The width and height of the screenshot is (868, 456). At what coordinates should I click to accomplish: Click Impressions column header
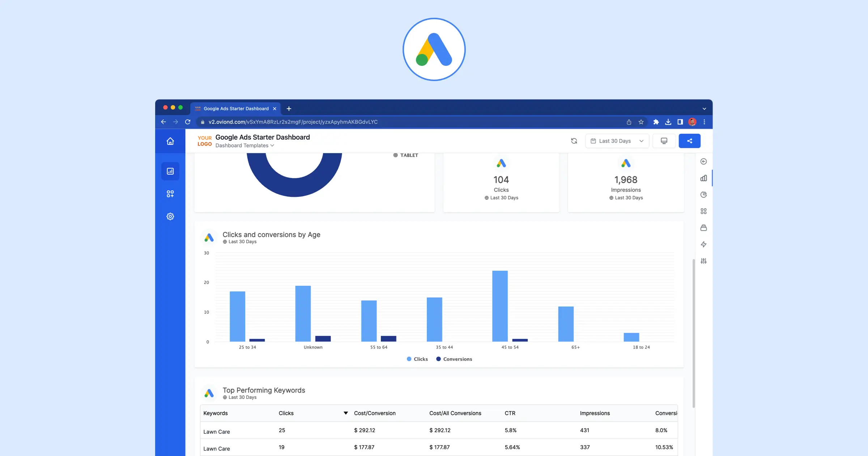[595, 413]
